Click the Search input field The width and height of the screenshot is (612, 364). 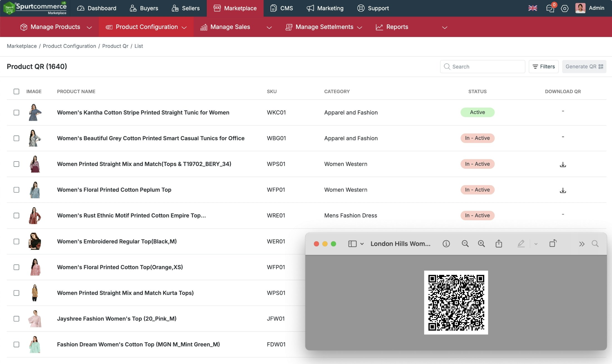point(483,66)
